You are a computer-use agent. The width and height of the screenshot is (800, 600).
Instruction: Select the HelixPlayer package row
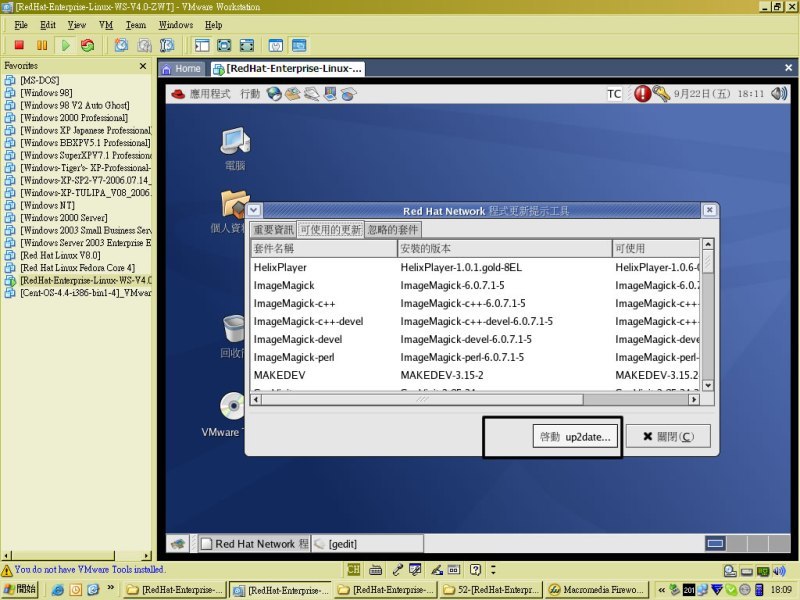[x=476, y=267]
